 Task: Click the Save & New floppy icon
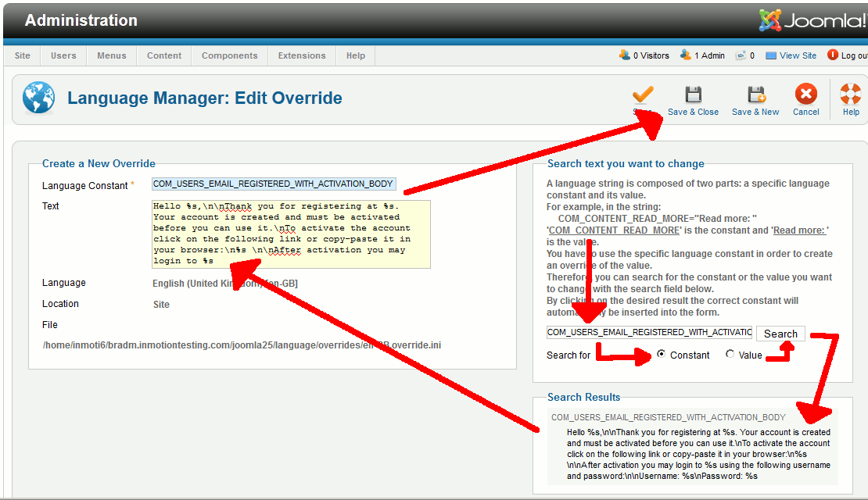(755, 95)
